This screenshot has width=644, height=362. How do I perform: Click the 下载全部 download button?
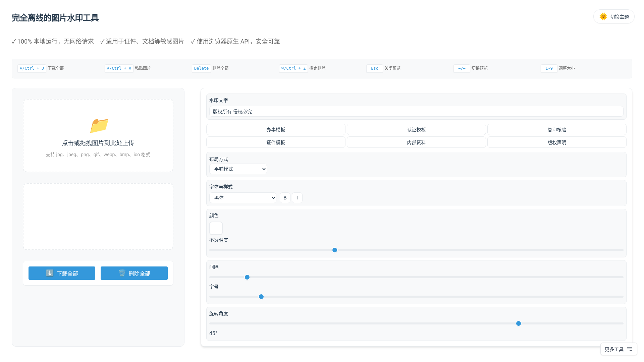coord(62,273)
